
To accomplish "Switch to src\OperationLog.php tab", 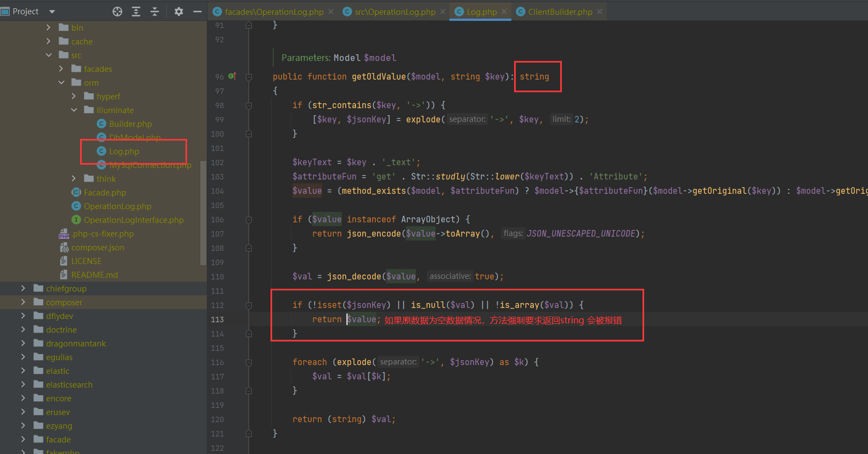I will pos(395,12).
